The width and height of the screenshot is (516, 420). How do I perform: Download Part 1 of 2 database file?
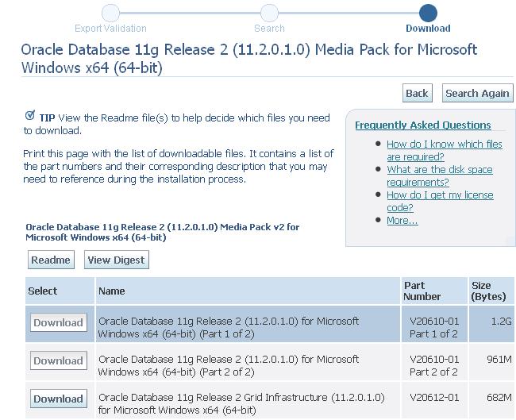tap(59, 322)
